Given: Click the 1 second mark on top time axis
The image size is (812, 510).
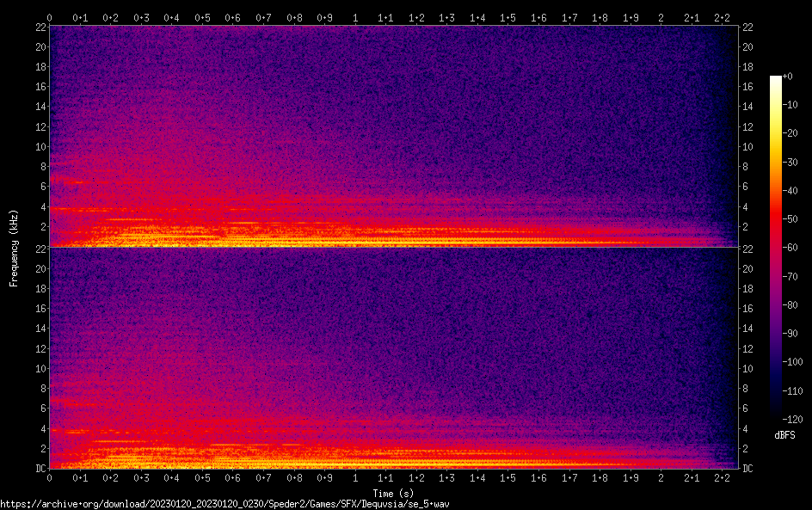Looking at the screenshot, I should tap(355, 17).
